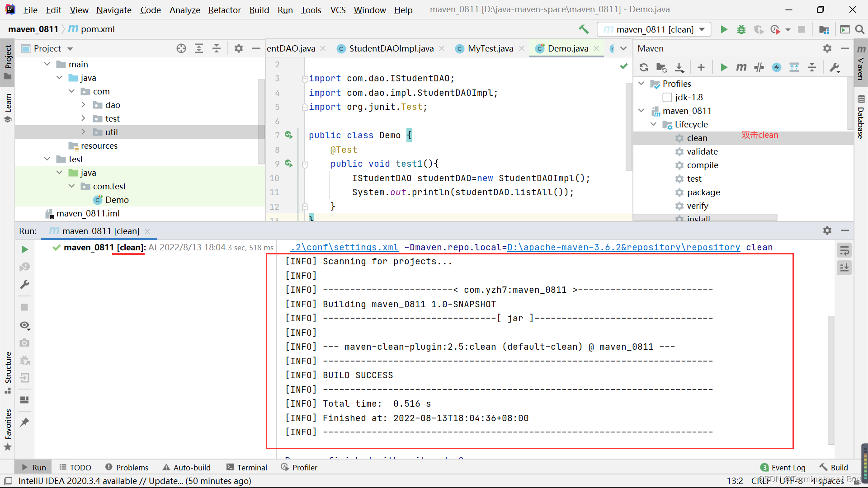Open the Database side tool window
The image size is (868, 488).
(x=861, y=117)
